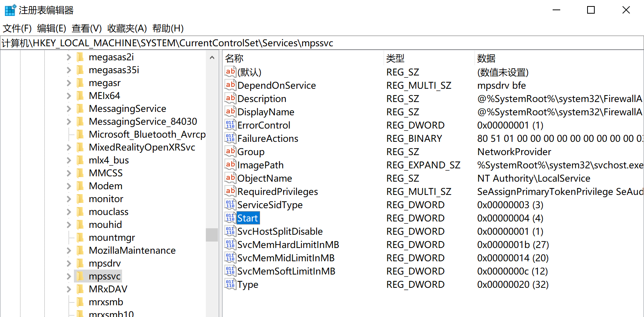Click the binary icon beside SvcMemMidLimitInMB
644x317 pixels.
tap(230, 257)
